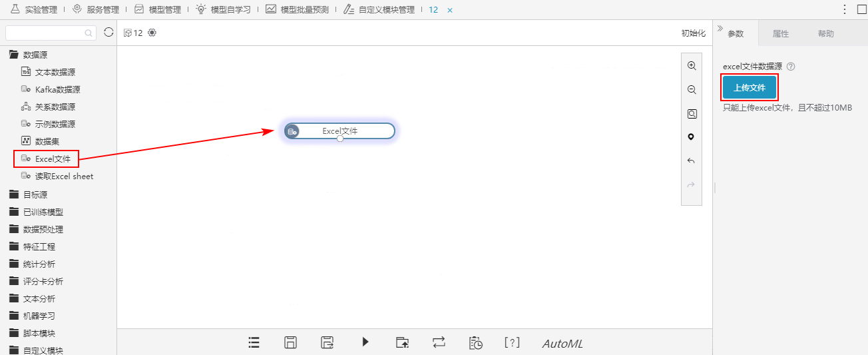Click the help icon beside excel文件数据源
868x355 pixels.
(791, 67)
